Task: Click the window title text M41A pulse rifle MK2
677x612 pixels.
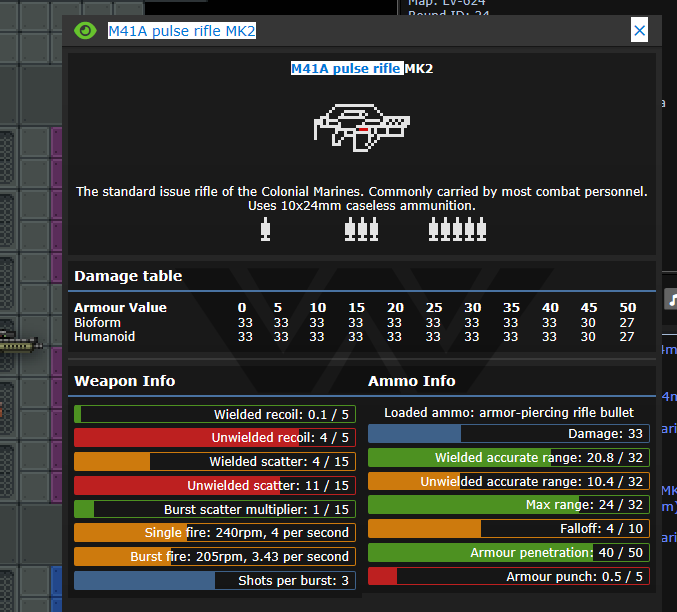Action: point(182,31)
